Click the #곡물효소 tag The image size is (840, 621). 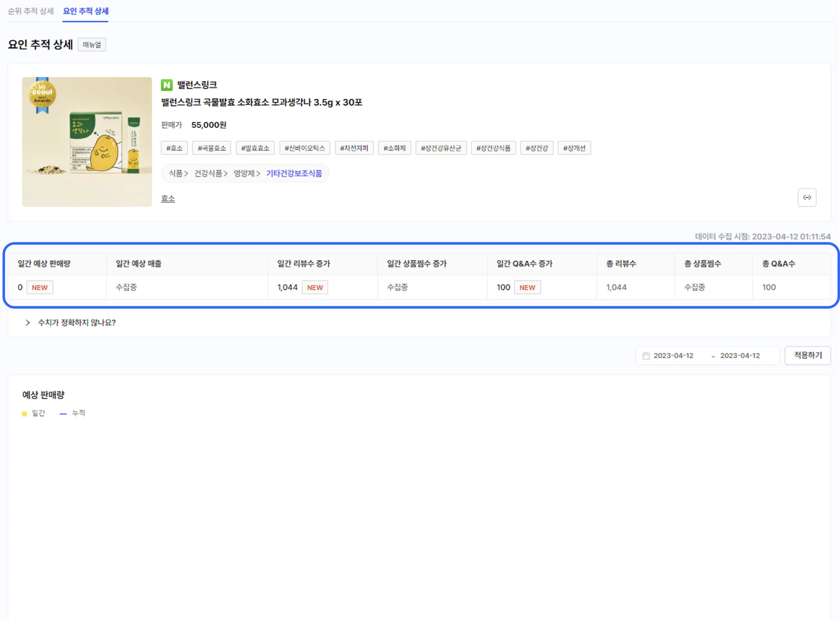(212, 148)
